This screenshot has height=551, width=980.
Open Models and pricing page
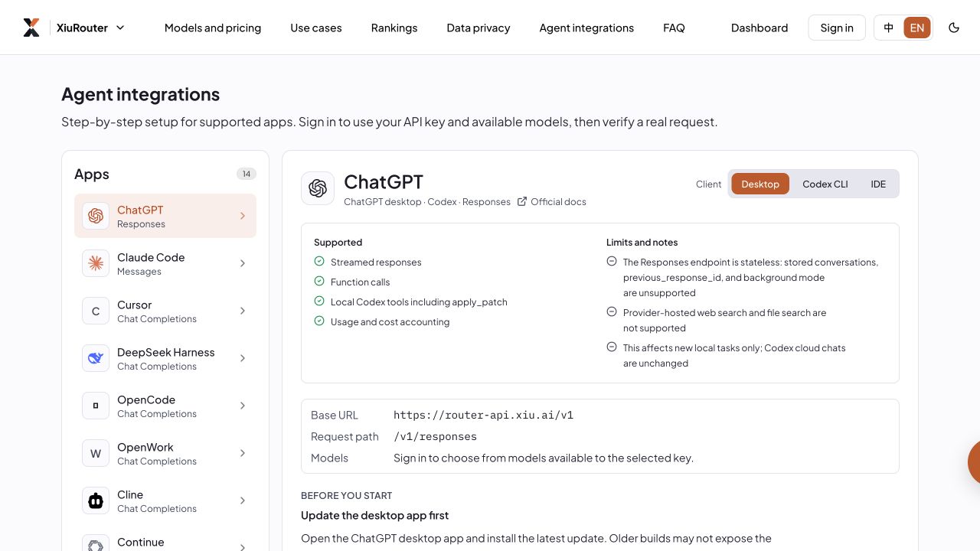[213, 28]
